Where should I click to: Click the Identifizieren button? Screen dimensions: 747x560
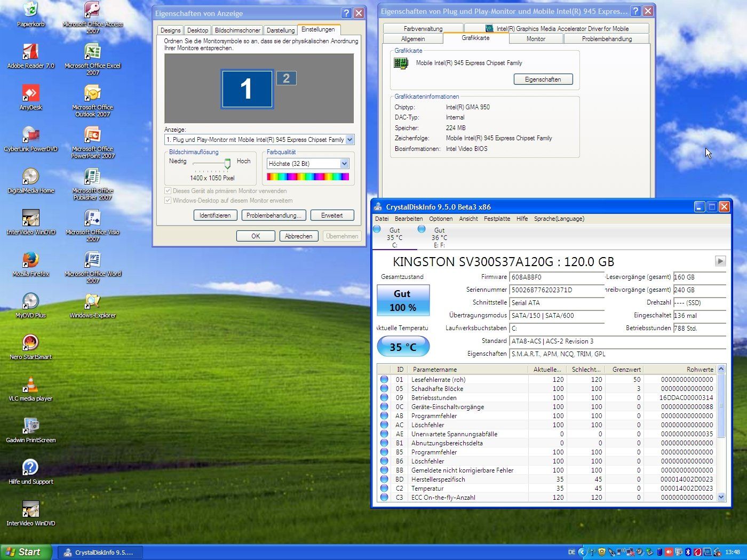[215, 215]
